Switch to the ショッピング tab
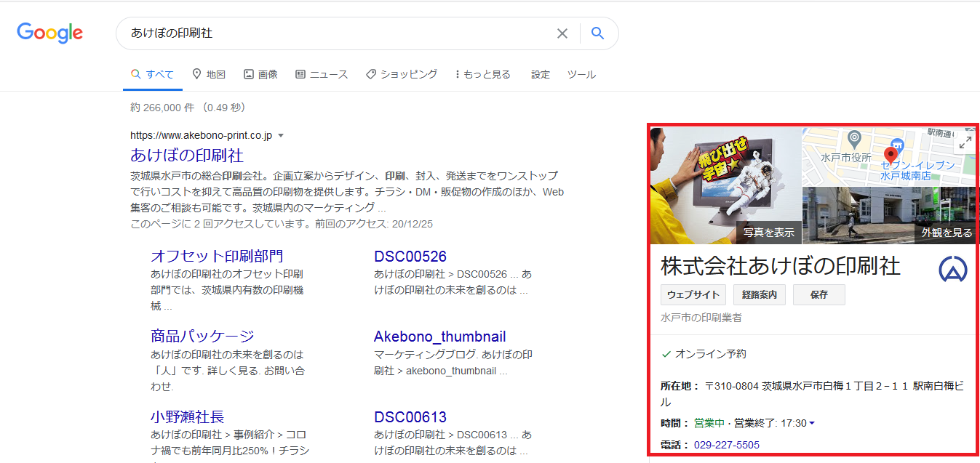Image resolution: width=980 pixels, height=463 pixels. (402, 74)
